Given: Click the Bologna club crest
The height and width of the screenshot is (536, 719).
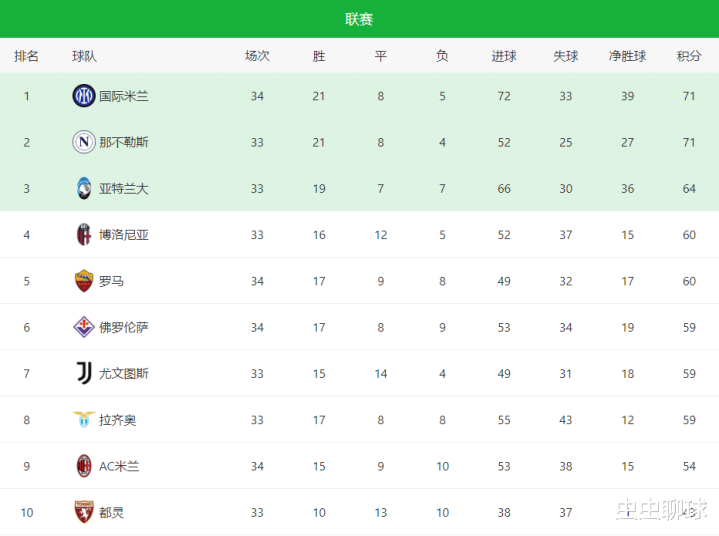Looking at the screenshot, I should [84, 235].
